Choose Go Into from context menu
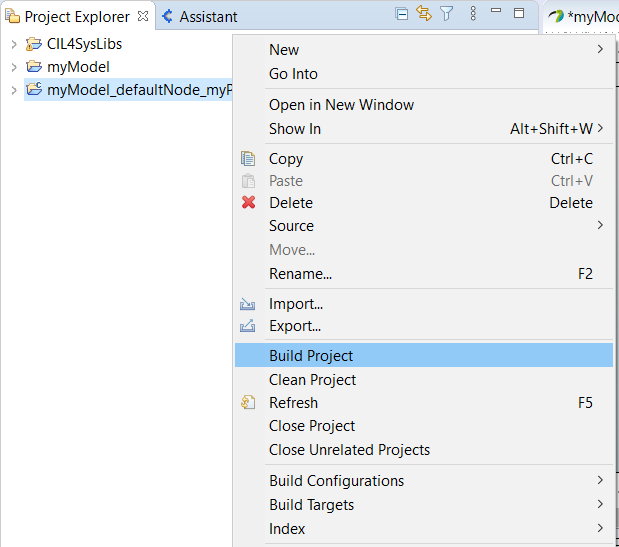Viewport: 619px width, 547px height. (x=424, y=74)
